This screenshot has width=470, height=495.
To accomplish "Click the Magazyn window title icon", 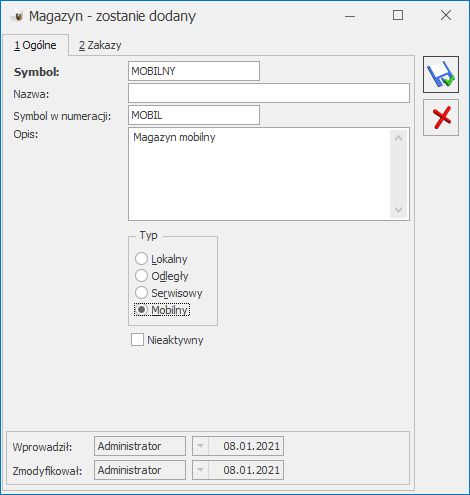I will click(17, 16).
